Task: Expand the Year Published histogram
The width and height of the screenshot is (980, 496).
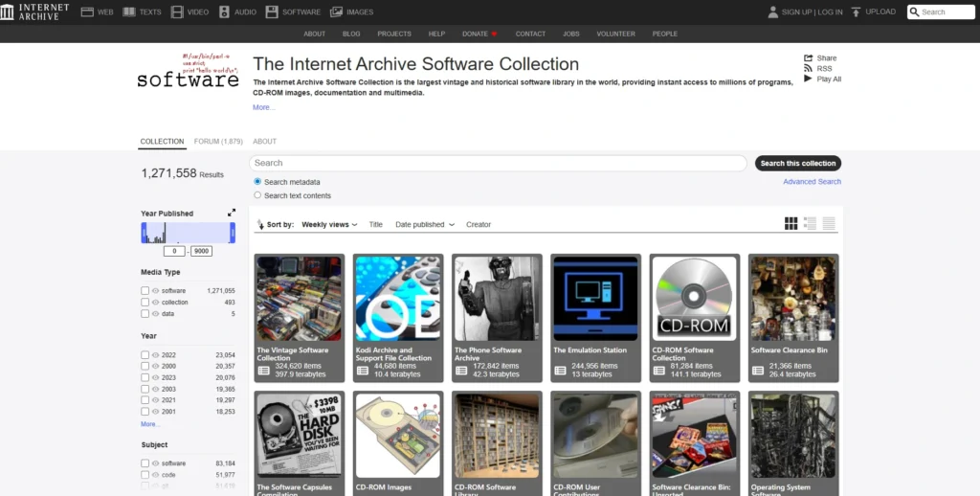Action: point(232,213)
